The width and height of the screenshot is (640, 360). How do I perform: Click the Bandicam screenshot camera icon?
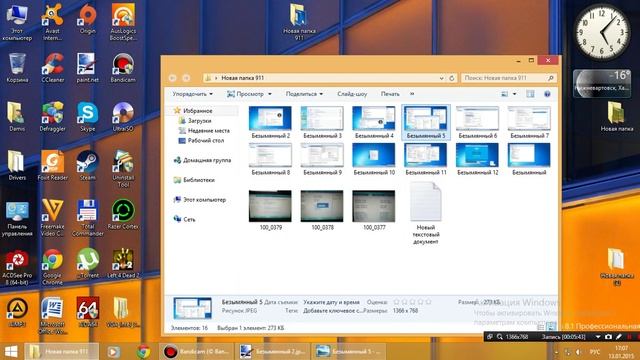click(x=608, y=337)
